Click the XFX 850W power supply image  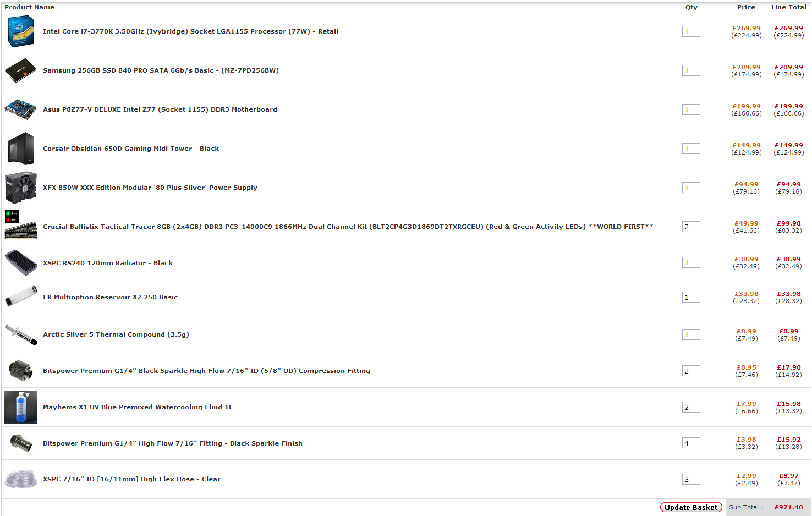pyautogui.click(x=21, y=188)
